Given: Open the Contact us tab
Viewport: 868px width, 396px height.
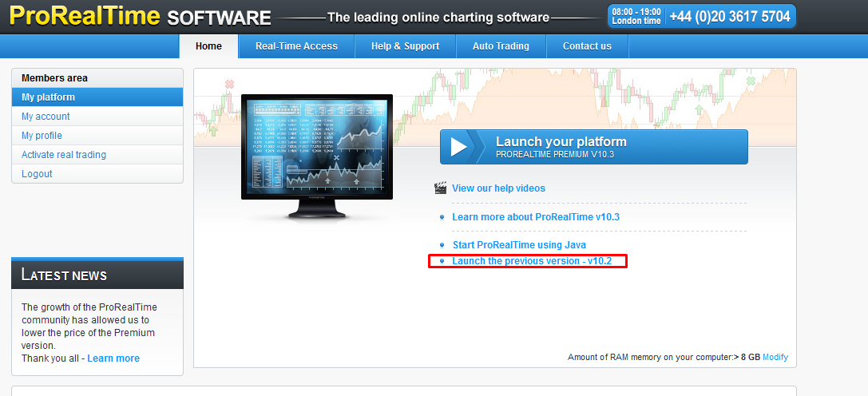Looking at the screenshot, I should (x=588, y=46).
